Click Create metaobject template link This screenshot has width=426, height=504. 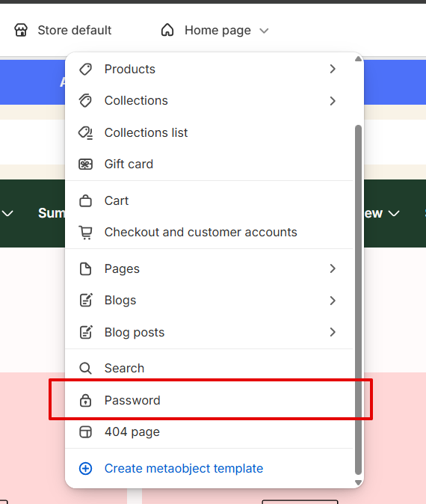click(184, 468)
